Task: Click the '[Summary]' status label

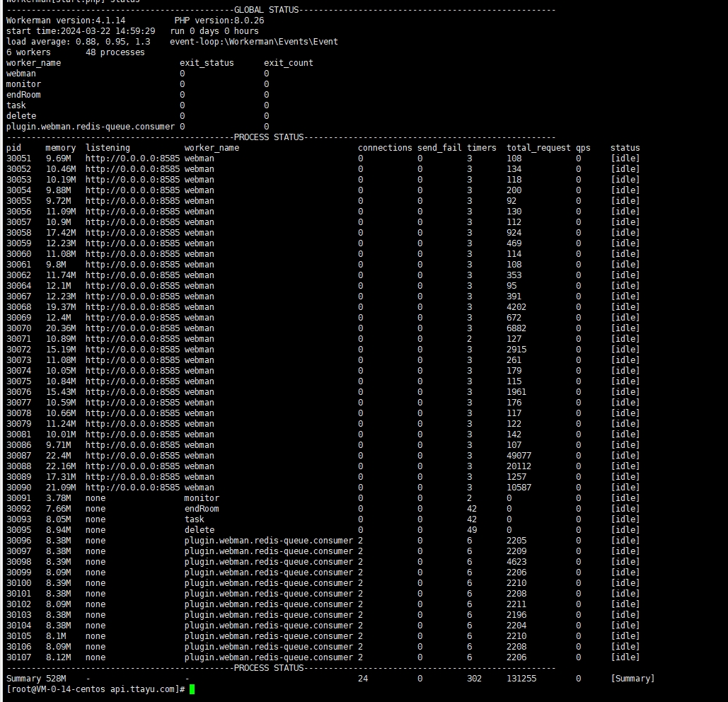Action: [632, 679]
